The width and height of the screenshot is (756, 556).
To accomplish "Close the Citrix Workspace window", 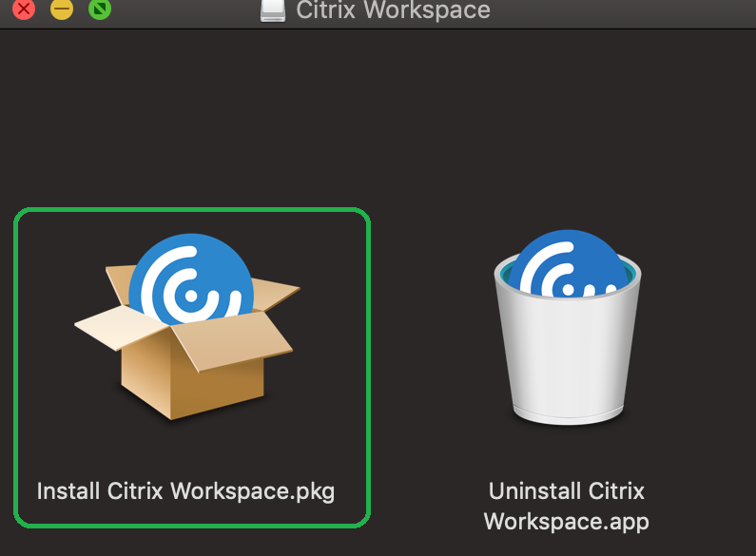I will point(24,9).
